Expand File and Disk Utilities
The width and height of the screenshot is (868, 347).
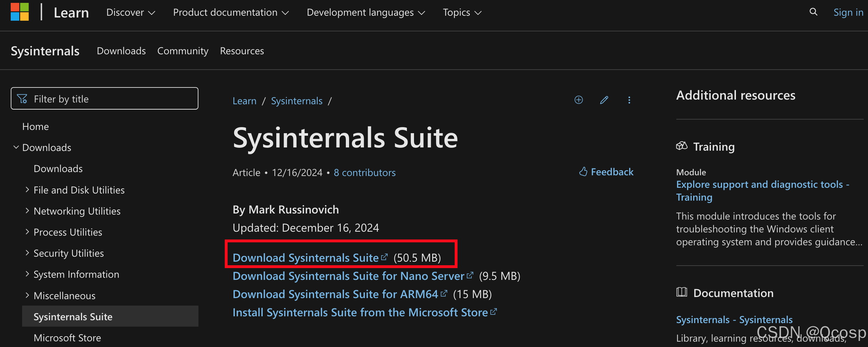[x=27, y=190]
